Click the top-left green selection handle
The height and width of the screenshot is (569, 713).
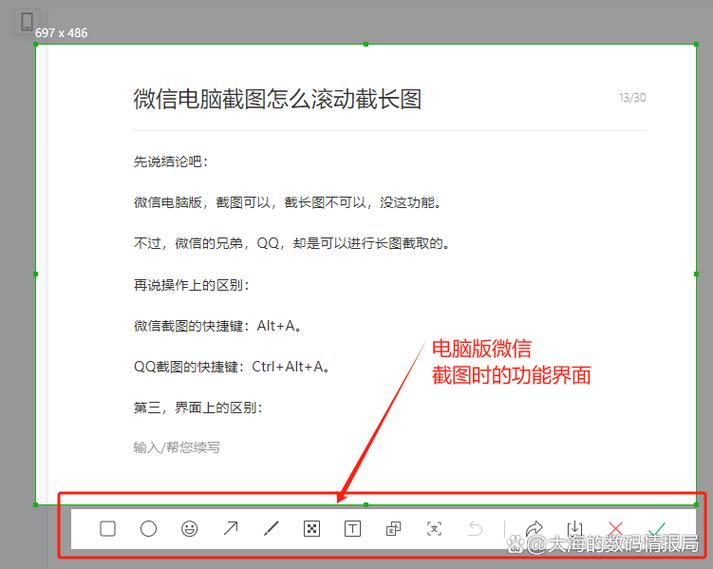coord(35,44)
